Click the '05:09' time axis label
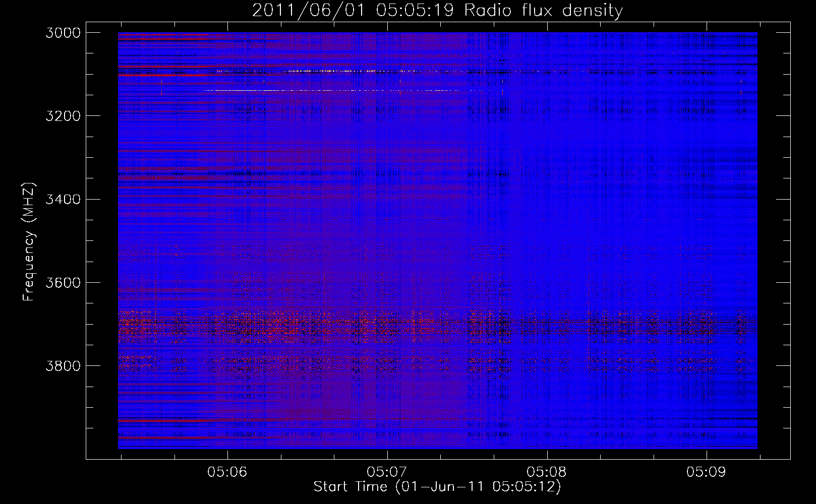The image size is (816, 504). click(x=706, y=472)
